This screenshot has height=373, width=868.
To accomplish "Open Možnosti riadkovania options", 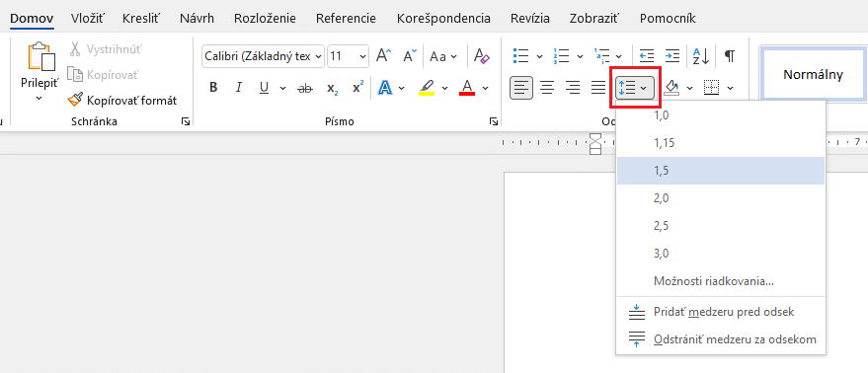I will point(721,281).
